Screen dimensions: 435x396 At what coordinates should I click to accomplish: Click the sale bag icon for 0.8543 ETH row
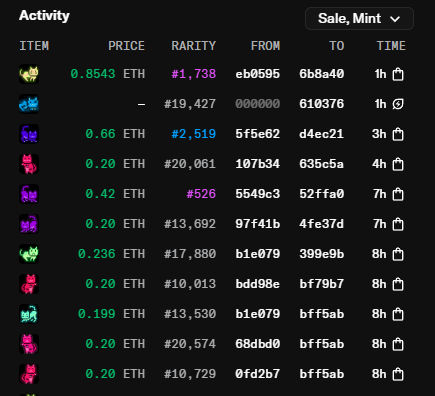[398, 74]
